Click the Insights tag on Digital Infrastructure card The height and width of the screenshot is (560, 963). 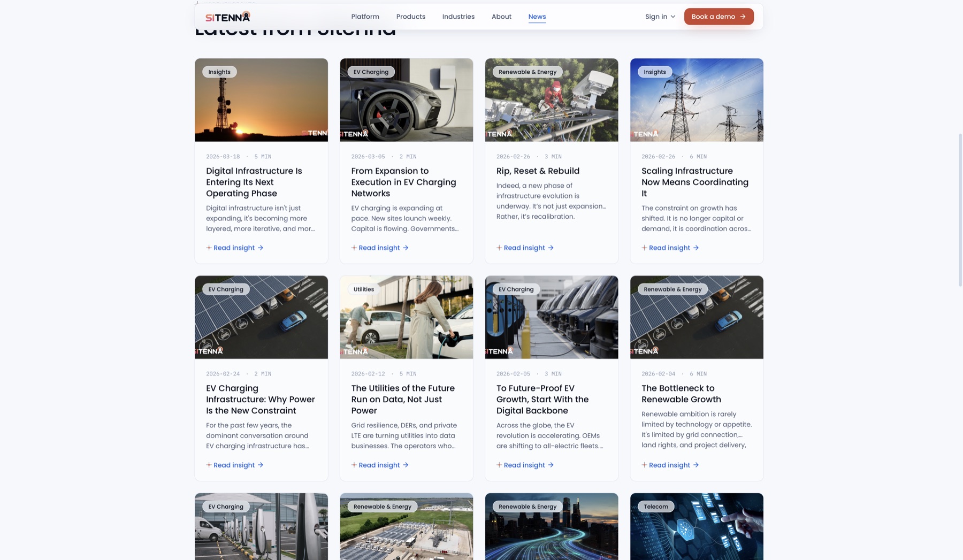[x=219, y=72]
